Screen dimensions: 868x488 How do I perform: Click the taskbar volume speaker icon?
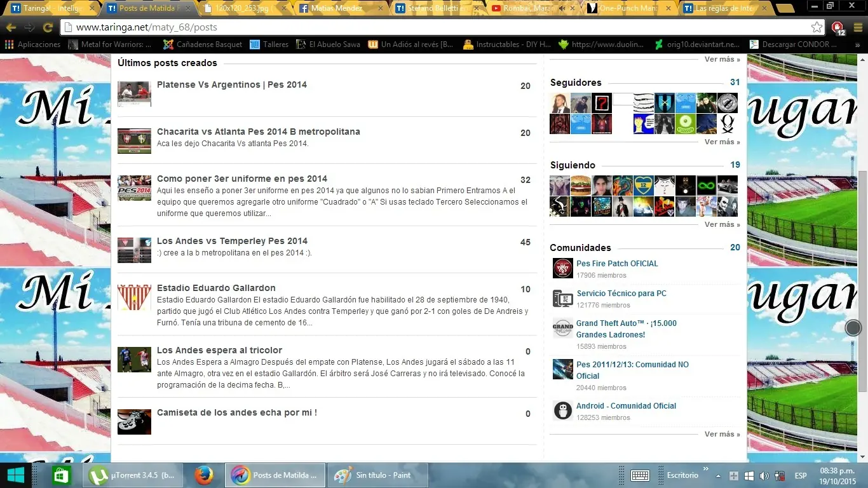click(x=764, y=476)
